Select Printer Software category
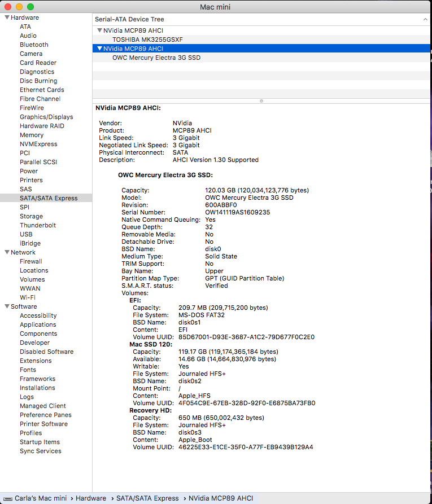 tap(43, 424)
